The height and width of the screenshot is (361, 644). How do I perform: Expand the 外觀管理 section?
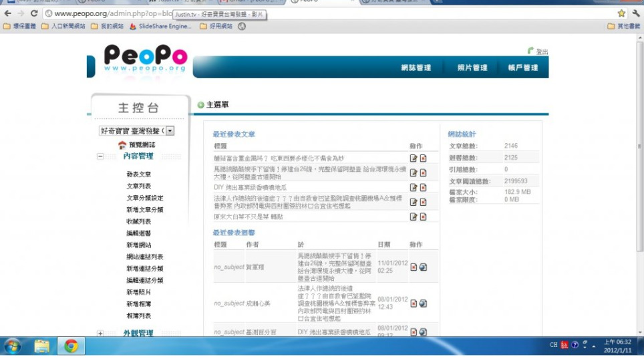point(100,333)
